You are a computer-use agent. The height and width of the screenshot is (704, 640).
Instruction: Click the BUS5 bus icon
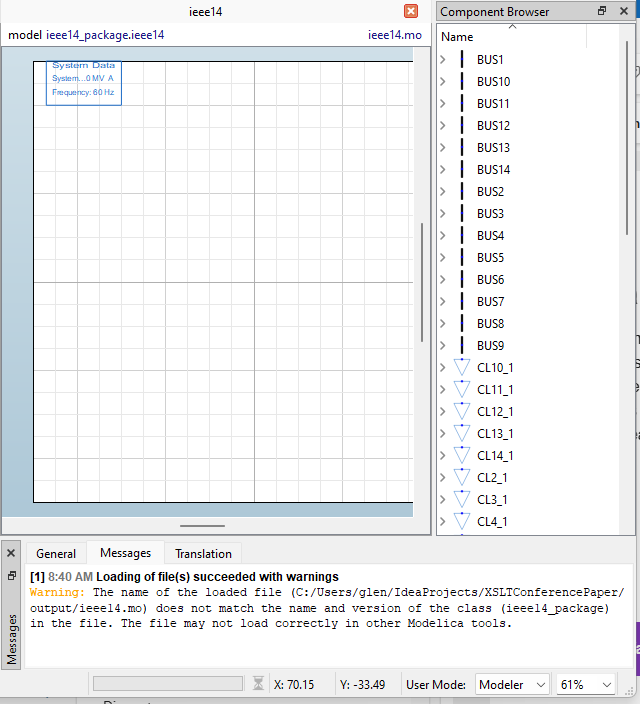(x=462, y=258)
